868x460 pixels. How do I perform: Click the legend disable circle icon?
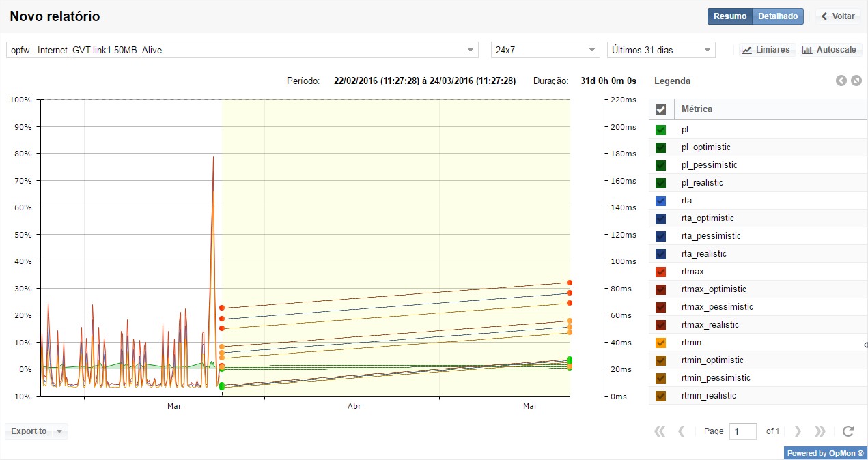[x=856, y=81]
